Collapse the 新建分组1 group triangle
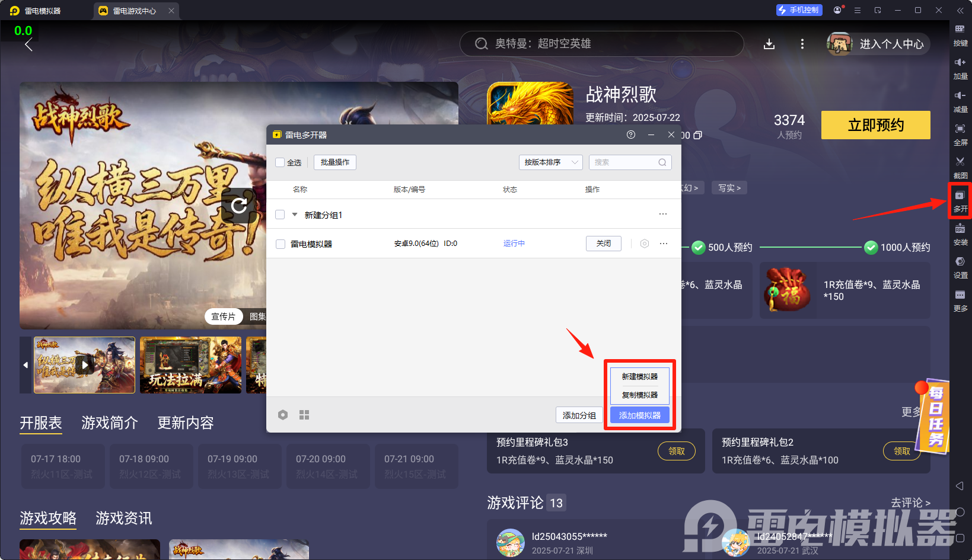Screen dimensions: 972x560 (x=294, y=214)
